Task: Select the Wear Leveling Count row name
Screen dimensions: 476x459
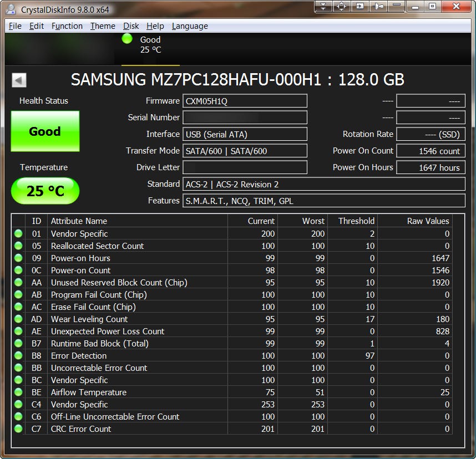Action: (89, 319)
